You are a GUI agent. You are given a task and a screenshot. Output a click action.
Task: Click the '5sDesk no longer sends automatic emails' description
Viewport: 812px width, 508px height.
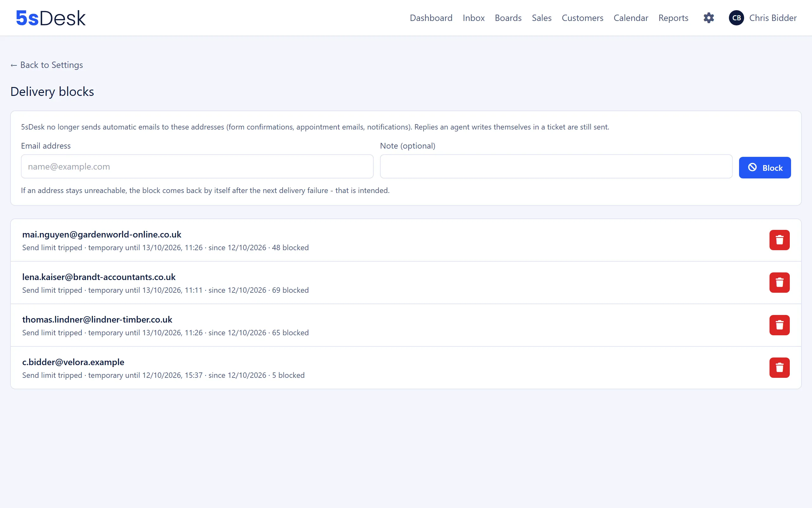pos(315,127)
